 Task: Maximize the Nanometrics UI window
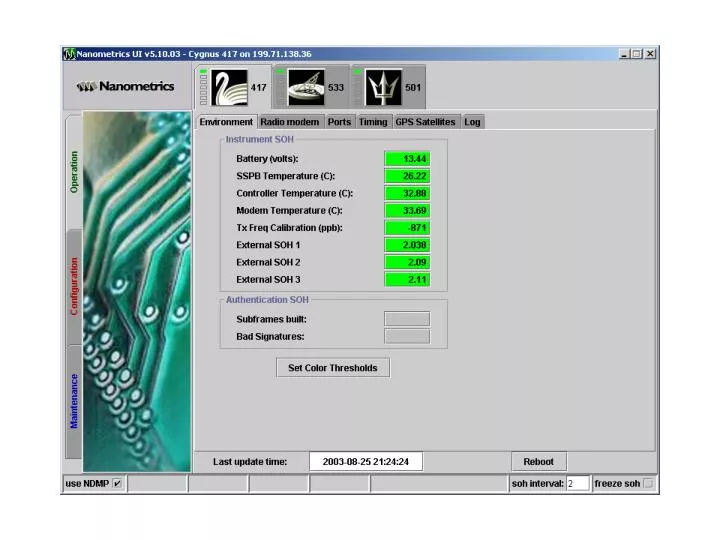point(636,54)
